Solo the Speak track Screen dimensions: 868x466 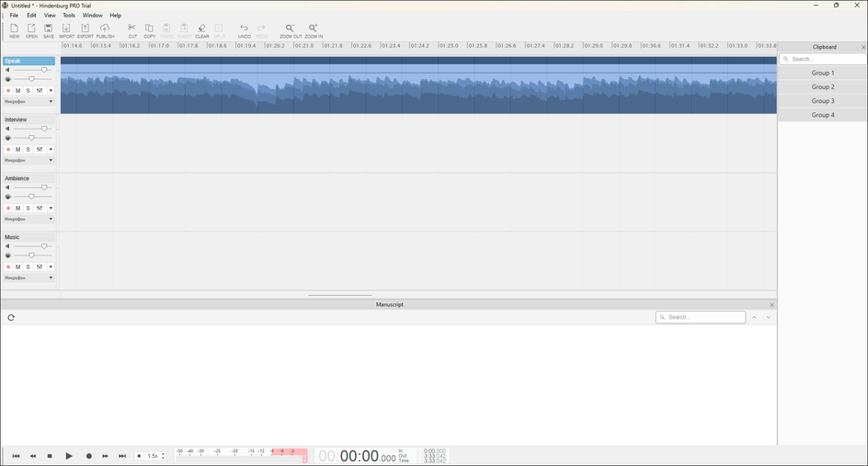[x=29, y=90]
